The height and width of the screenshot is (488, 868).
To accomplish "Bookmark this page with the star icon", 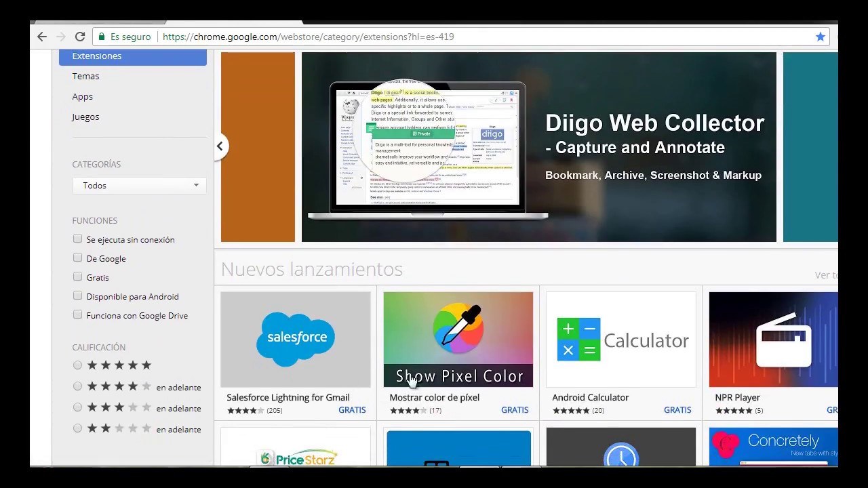I will 821,37.
